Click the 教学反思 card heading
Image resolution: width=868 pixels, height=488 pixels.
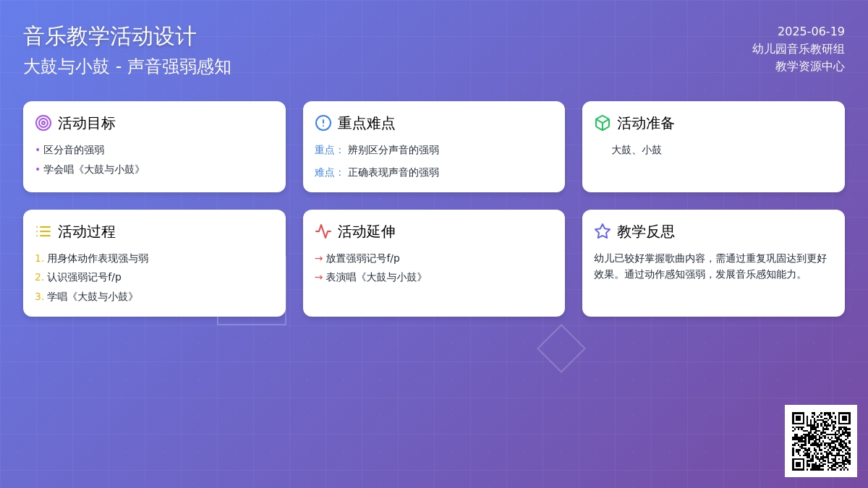click(646, 231)
